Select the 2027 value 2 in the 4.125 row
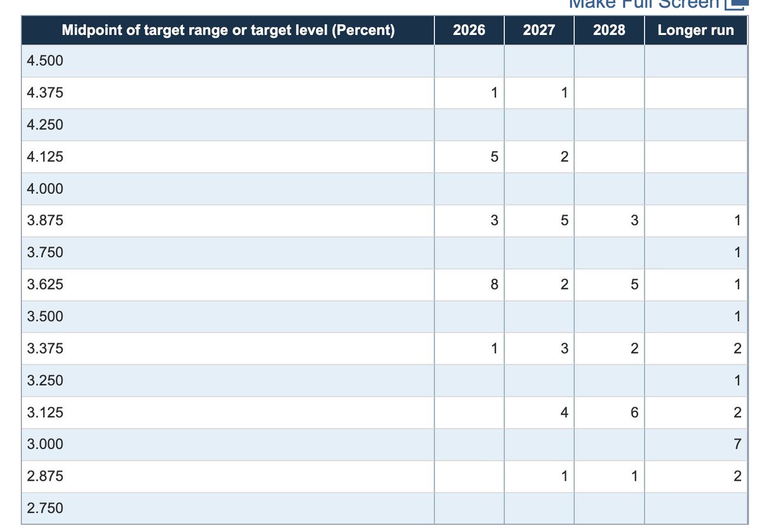This screenshot has height=532, width=762. click(x=564, y=157)
